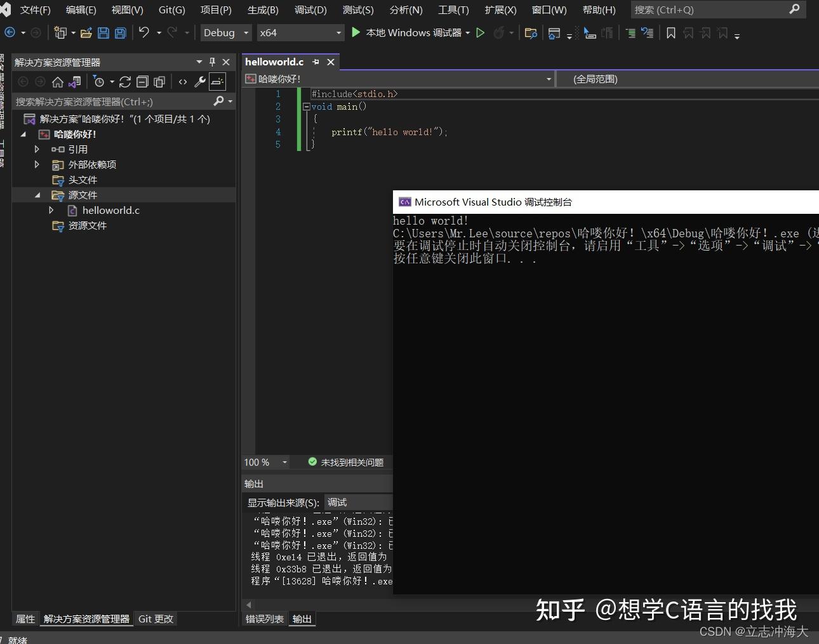This screenshot has width=819, height=644.
Task: Select the 错误列表 button at bottom
Action: tap(265, 619)
